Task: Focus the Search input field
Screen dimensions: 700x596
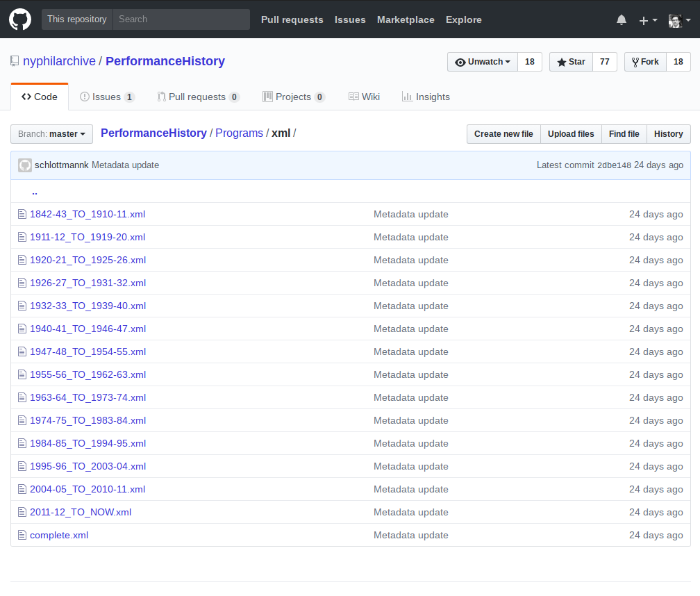Action: [x=181, y=19]
